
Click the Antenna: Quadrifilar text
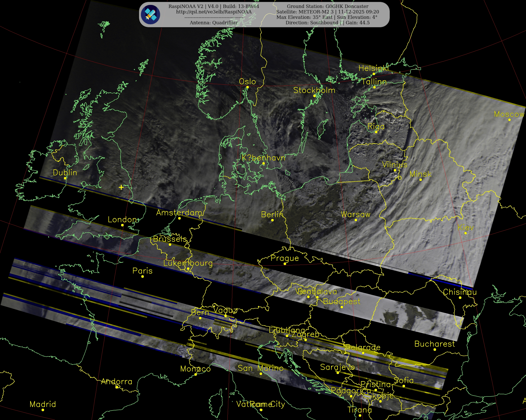[x=214, y=23]
